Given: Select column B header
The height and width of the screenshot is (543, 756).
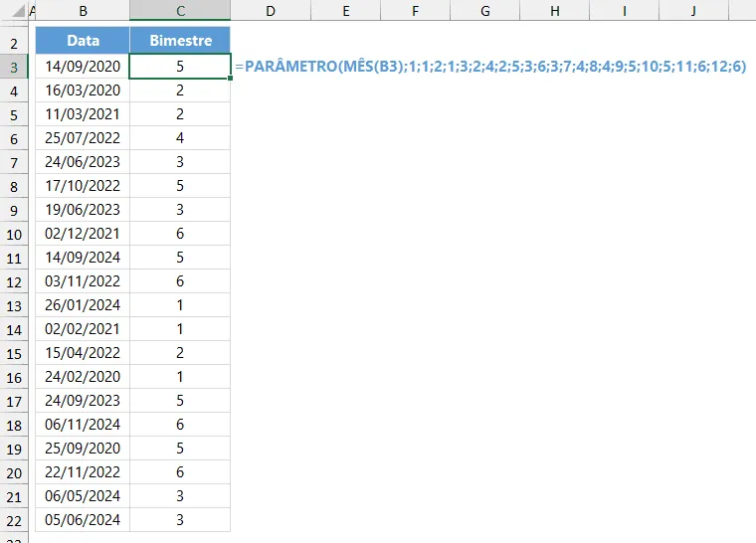Looking at the screenshot, I should (x=83, y=11).
